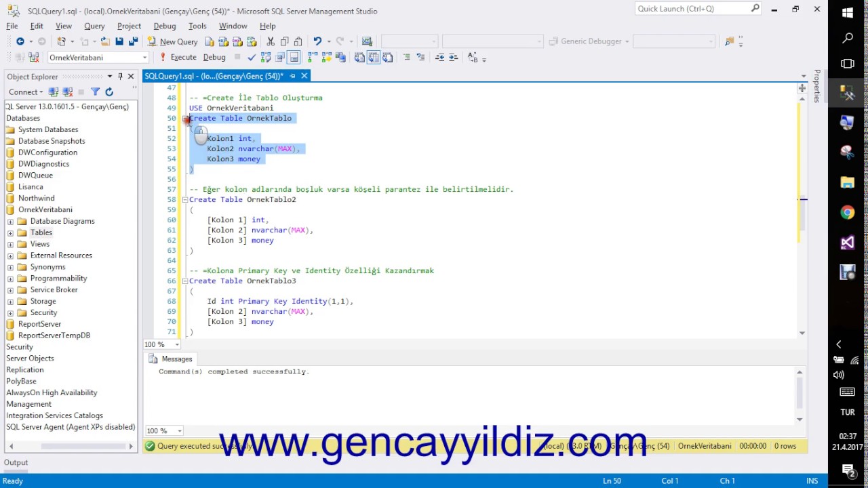The image size is (868, 488).
Task: Click the TUR keyboard language indicator
Action: point(848,412)
